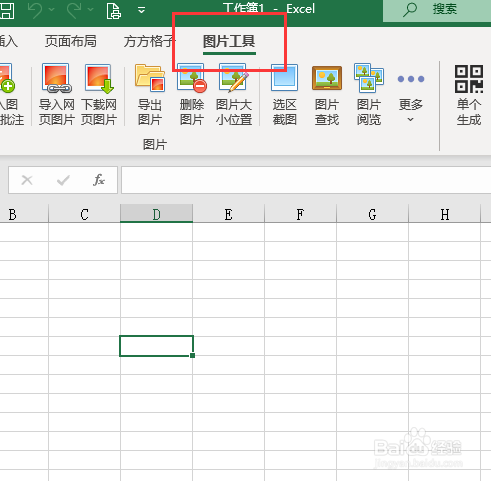491x481 pixels.
Task: Select column D header
Action: coord(156,213)
